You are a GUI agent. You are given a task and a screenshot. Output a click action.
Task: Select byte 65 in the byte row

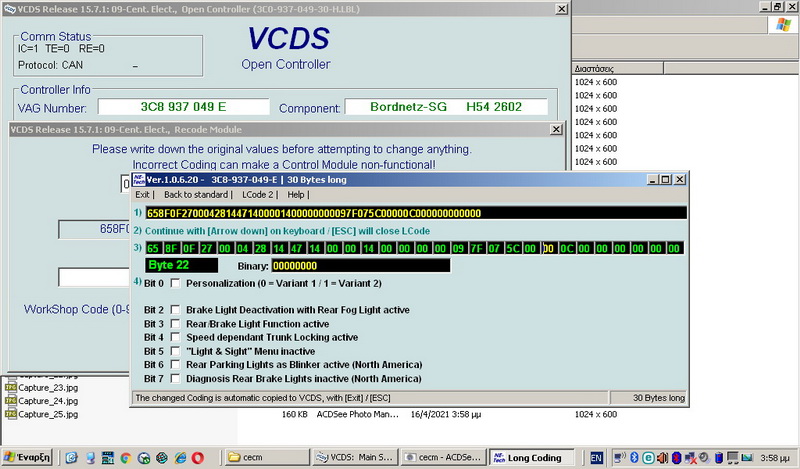[x=153, y=249]
